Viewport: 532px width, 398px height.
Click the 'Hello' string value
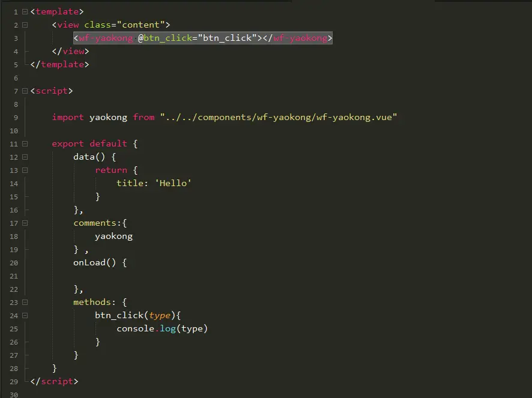click(173, 183)
